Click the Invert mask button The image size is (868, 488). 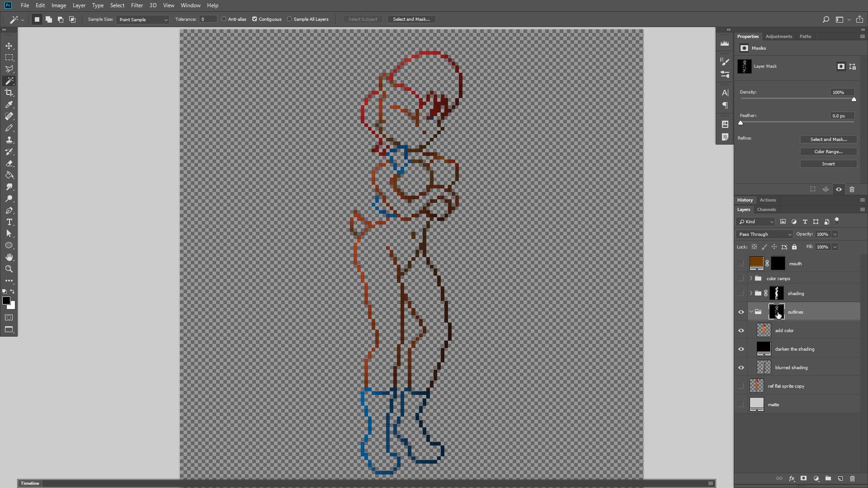pos(828,164)
